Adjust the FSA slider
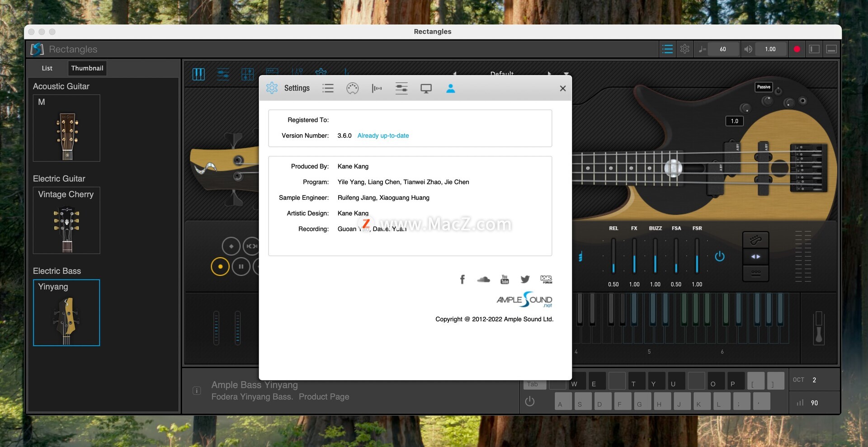The height and width of the screenshot is (447, 868). click(676, 255)
